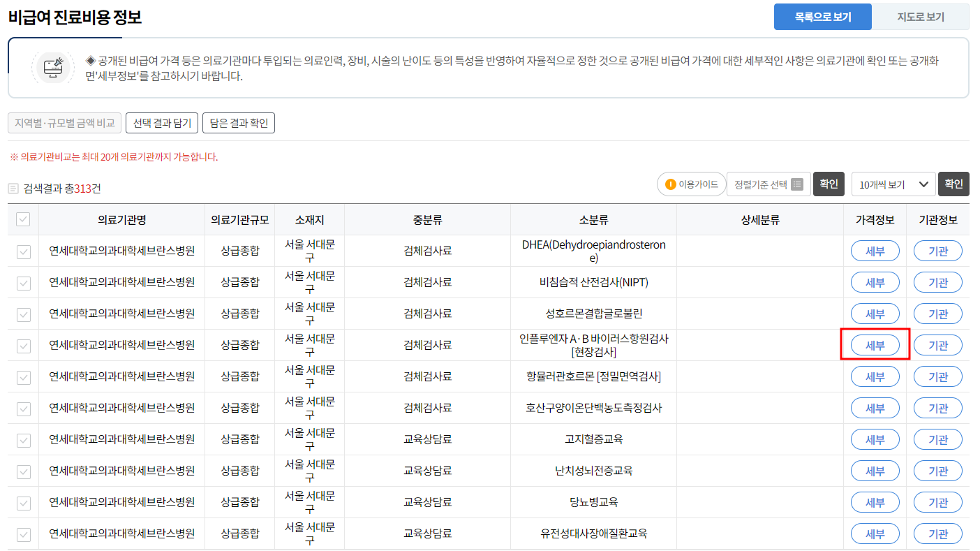Click 교육상담료 cell in 고지혈증교육 row
Viewport: 980px width, 551px height.
click(428, 440)
